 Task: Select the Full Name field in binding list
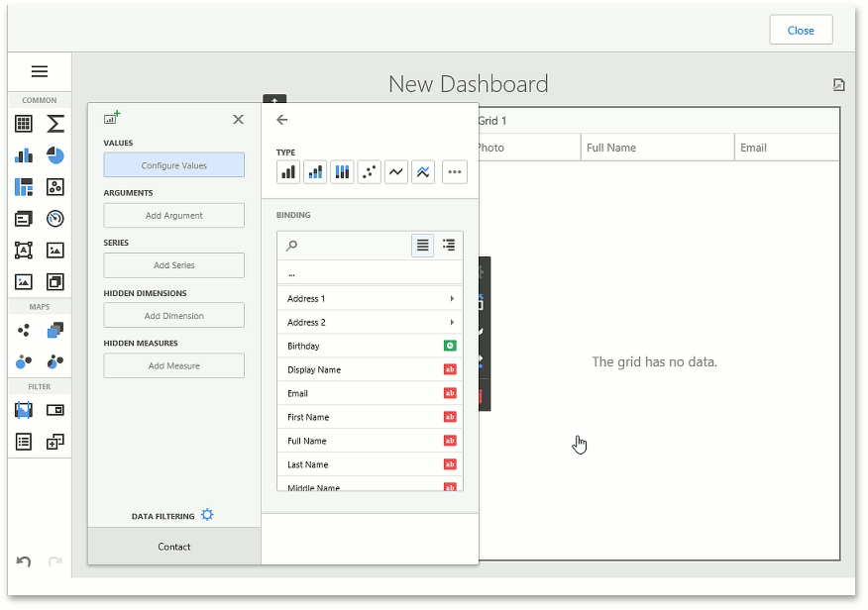tap(370, 442)
